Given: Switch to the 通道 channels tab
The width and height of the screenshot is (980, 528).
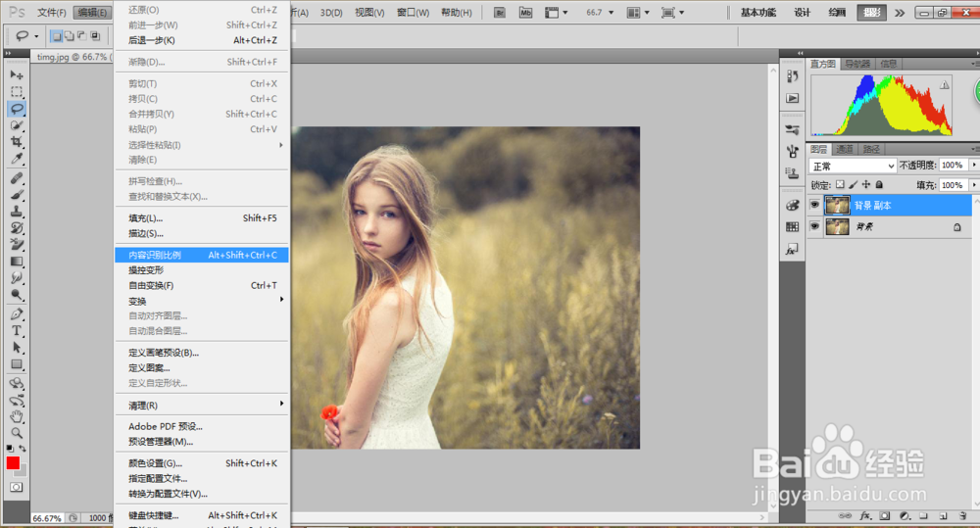Looking at the screenshot, I should click(x=845, y=149).
